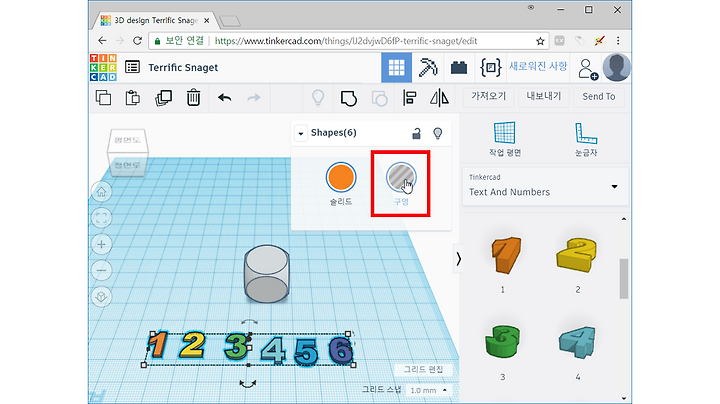Hide selected shapes with panel lightbulb
The width and height of the screenshot is (720, 404).
point(438,133)
